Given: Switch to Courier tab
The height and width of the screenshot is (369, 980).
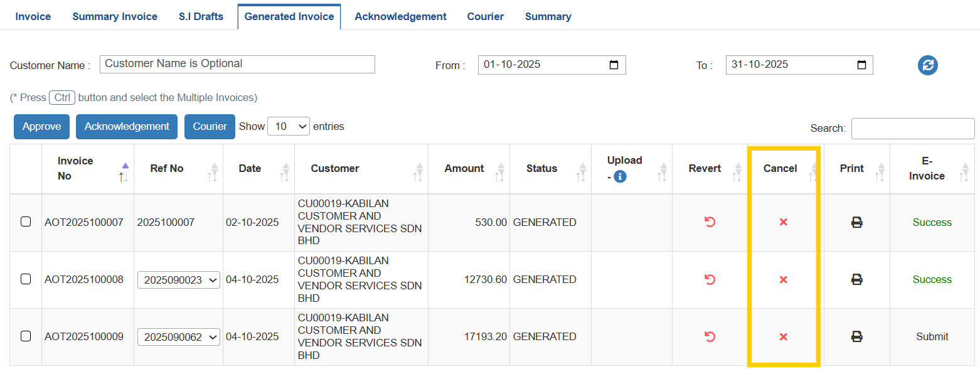Looking at the screenshot, I should pyautogui.click(x=486, y=16).
